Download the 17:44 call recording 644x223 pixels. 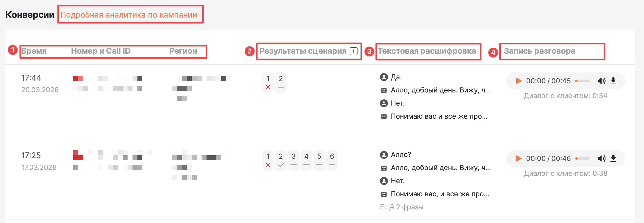[x=613, y=81]
